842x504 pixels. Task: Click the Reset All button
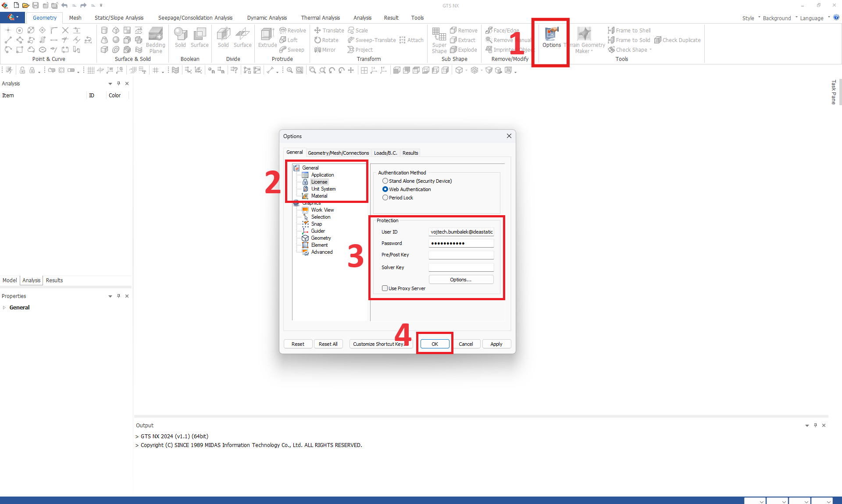tap(328, 344)
